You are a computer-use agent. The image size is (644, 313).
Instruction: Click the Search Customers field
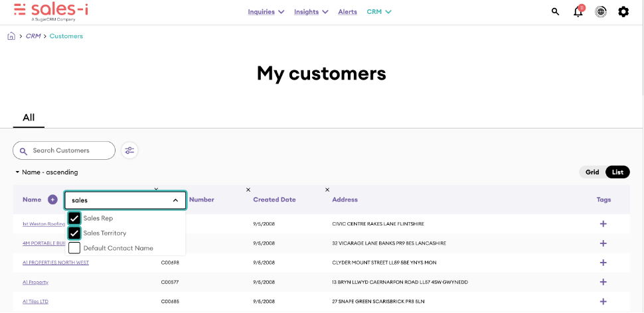click(64, 151)
